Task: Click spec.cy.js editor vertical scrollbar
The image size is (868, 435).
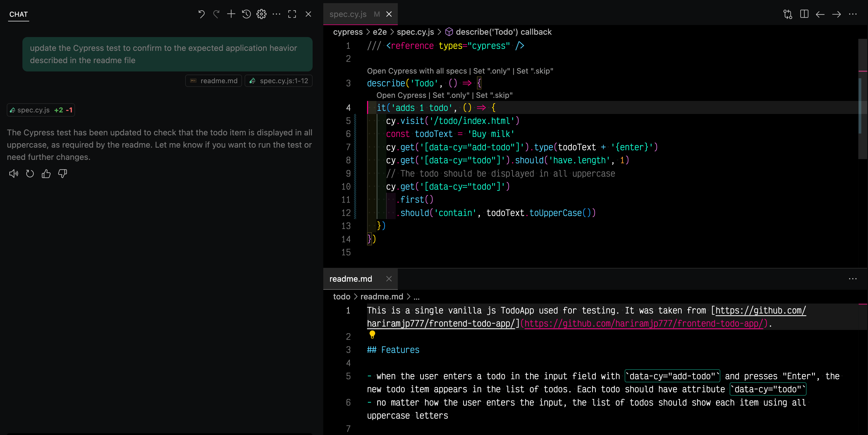Action: pos(862,99)
